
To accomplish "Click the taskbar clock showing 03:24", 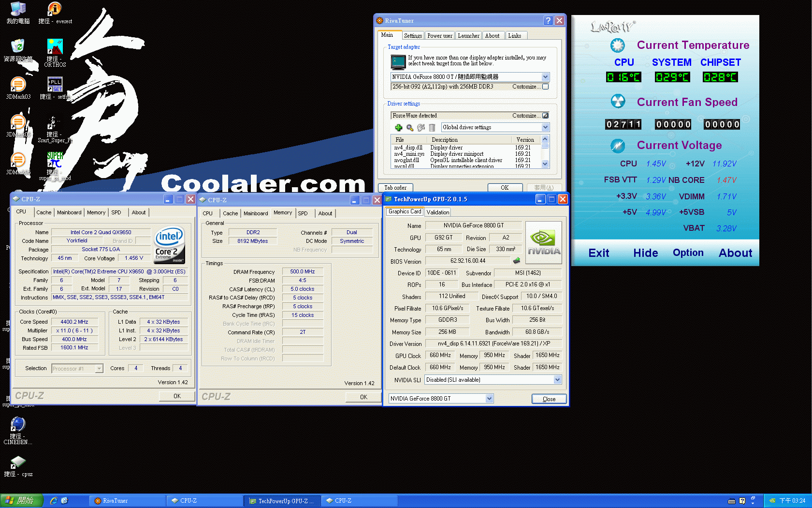I will [x=792, y=501].
